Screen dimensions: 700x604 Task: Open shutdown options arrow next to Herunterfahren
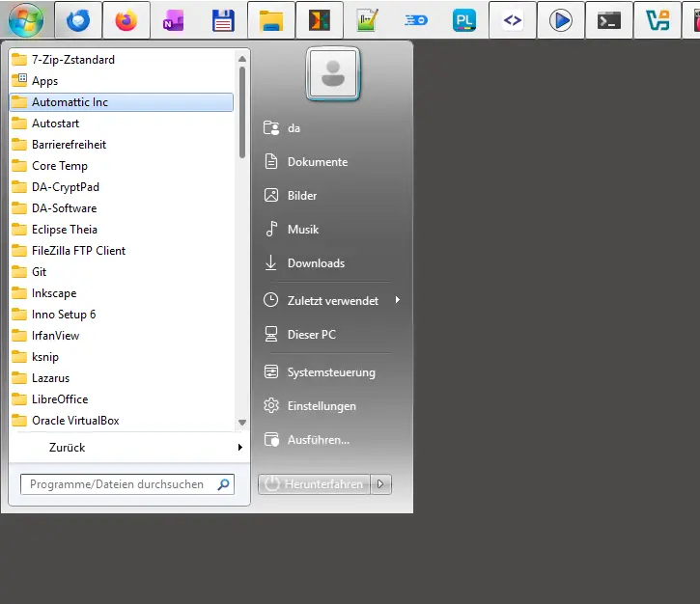(x=382, y=484)
